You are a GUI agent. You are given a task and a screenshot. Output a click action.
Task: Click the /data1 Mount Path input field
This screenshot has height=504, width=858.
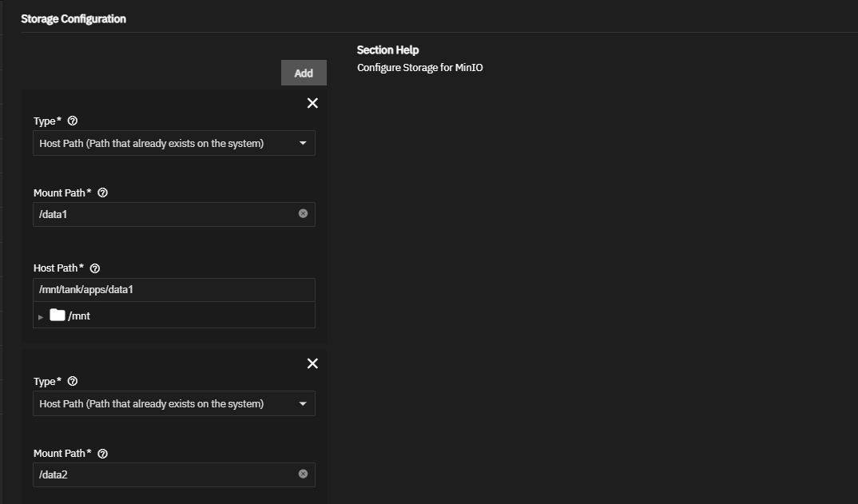click(164, 214)
